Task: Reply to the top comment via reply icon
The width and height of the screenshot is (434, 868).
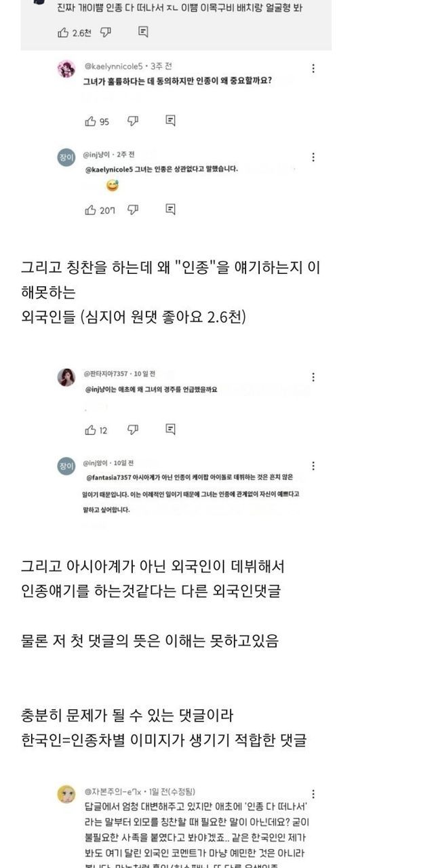Action: tap(143, 32)
